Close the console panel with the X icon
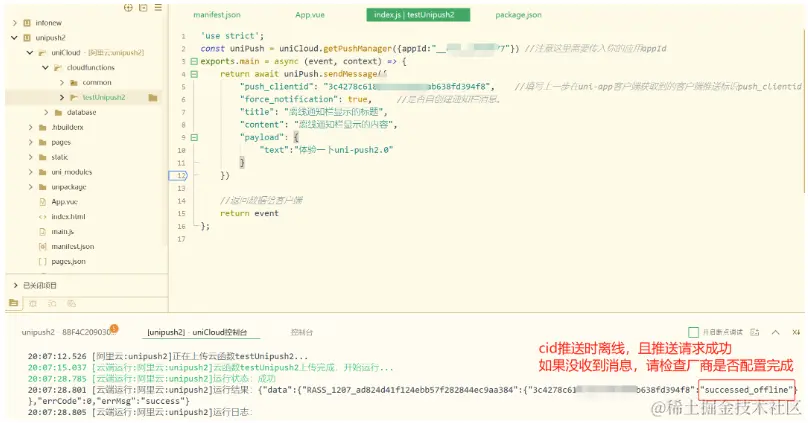The width and height of the screenshot is (808, 423). click(x=796, y=332)
